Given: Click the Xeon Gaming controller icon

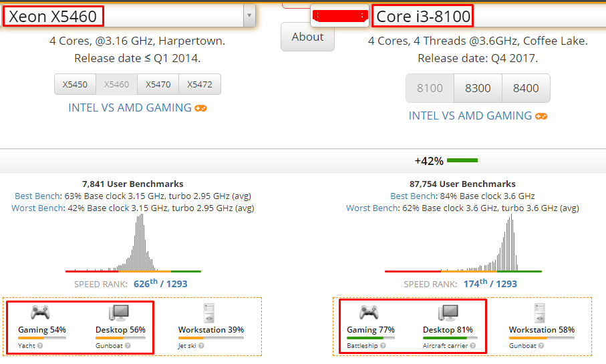Looking at the screenshot, I should pos(40,312).
